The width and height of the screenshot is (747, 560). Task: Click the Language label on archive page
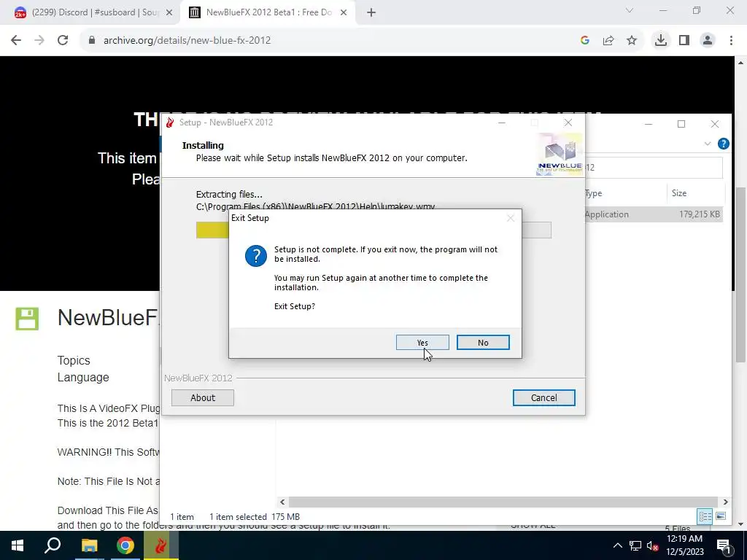(83, 377)
